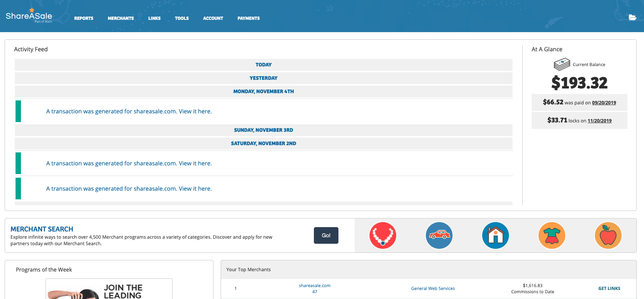644x299 pixels.
Task: Click the $66.52 paid amount
Action: point(553,102)
